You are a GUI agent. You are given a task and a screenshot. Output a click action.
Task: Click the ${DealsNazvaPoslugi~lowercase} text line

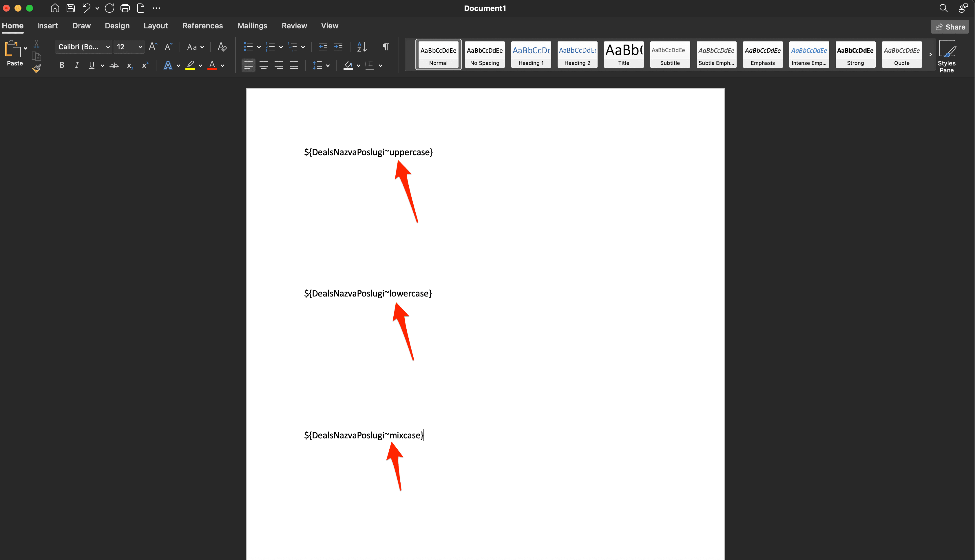point(368,293)
